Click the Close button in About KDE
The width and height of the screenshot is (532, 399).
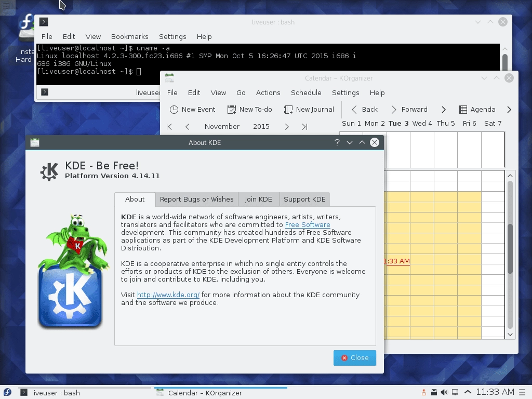[x=354, y=357]
